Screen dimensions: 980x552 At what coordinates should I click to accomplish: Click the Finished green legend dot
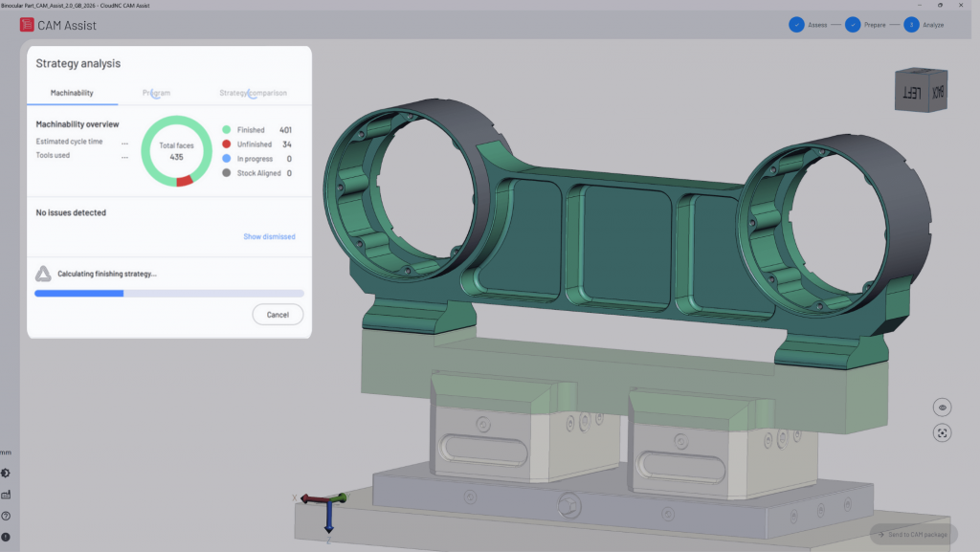(227, 130)
